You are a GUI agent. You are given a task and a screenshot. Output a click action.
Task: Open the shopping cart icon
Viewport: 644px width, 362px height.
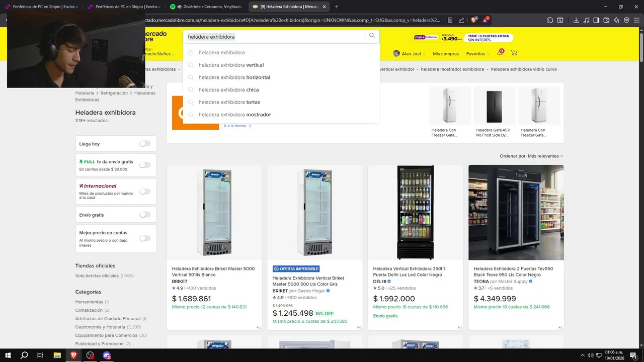[514, 53]
